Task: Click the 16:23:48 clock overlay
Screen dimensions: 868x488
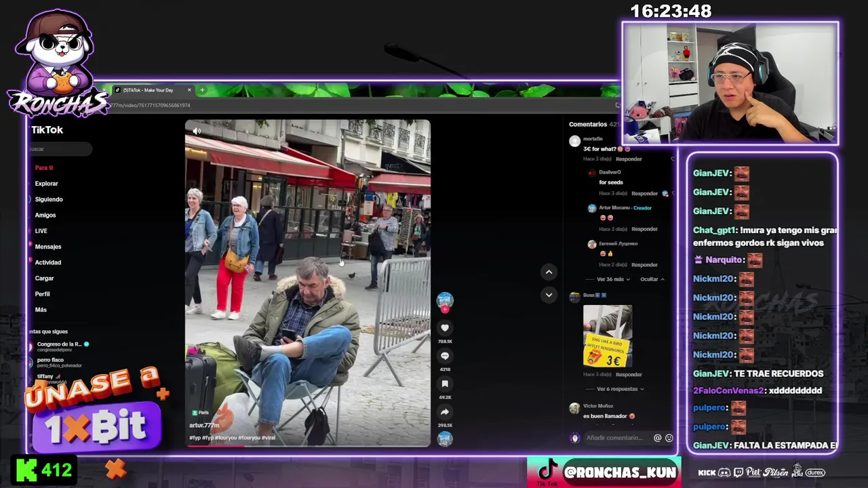Action: (671, 12)
